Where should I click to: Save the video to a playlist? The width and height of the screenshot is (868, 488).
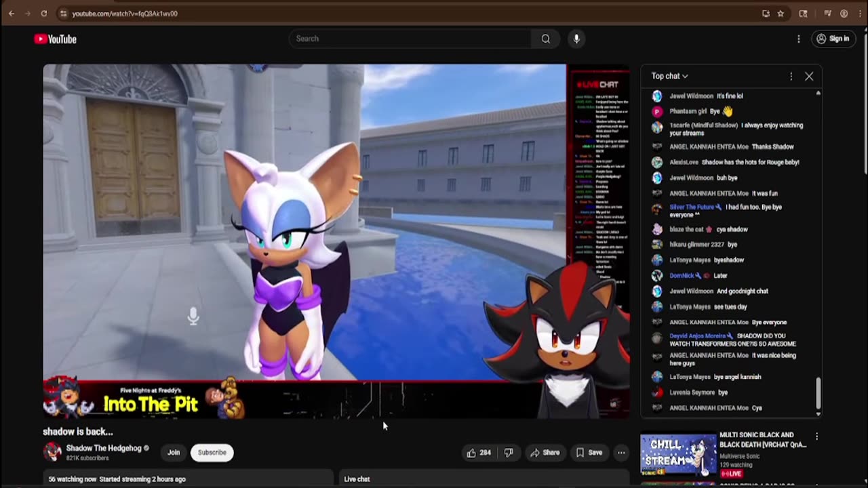[589, 453]
